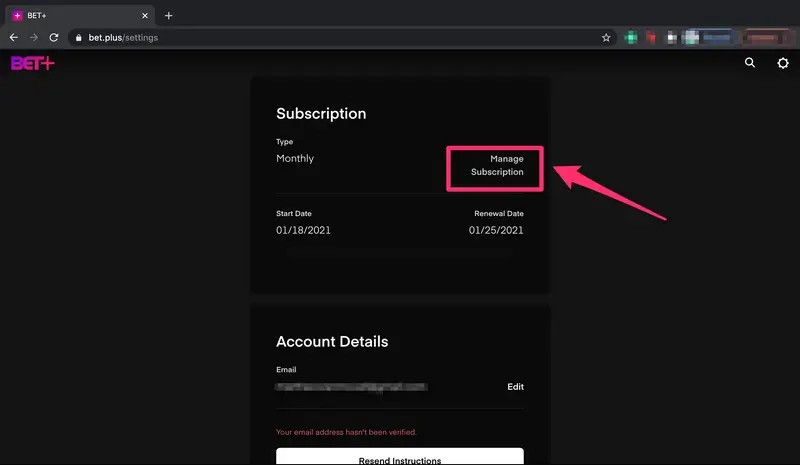This screenshot has height=465, width=800.
Task: Click the Subscription heading
Action: 321,114
